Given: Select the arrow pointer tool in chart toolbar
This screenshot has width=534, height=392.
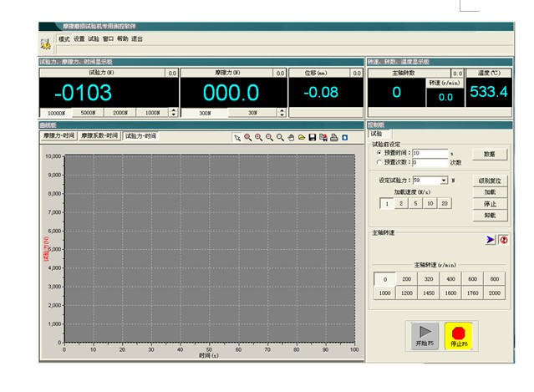Looking at the screenshot, I should pos(237,138).
